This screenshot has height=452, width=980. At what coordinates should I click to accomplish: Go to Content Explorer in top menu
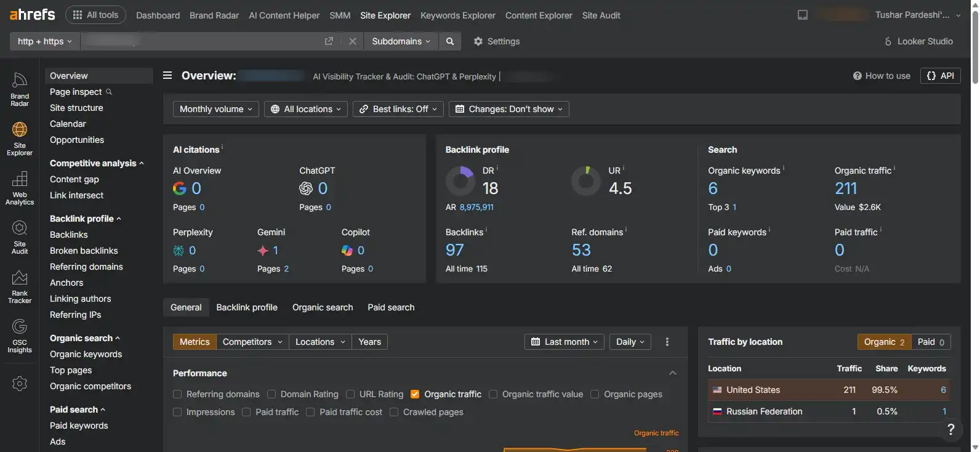(539, 15)
